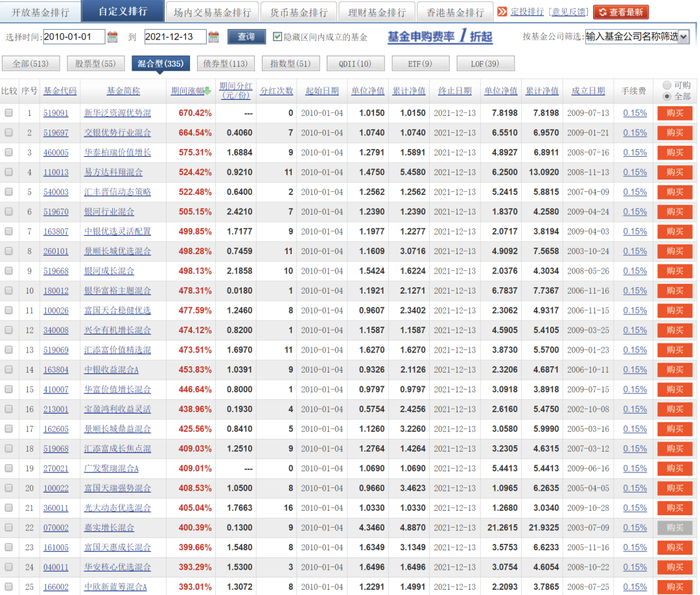This screenshot has width=700, height=595.
Task: Select the 全部 radio button in header
Action: [x=667, y=96]
